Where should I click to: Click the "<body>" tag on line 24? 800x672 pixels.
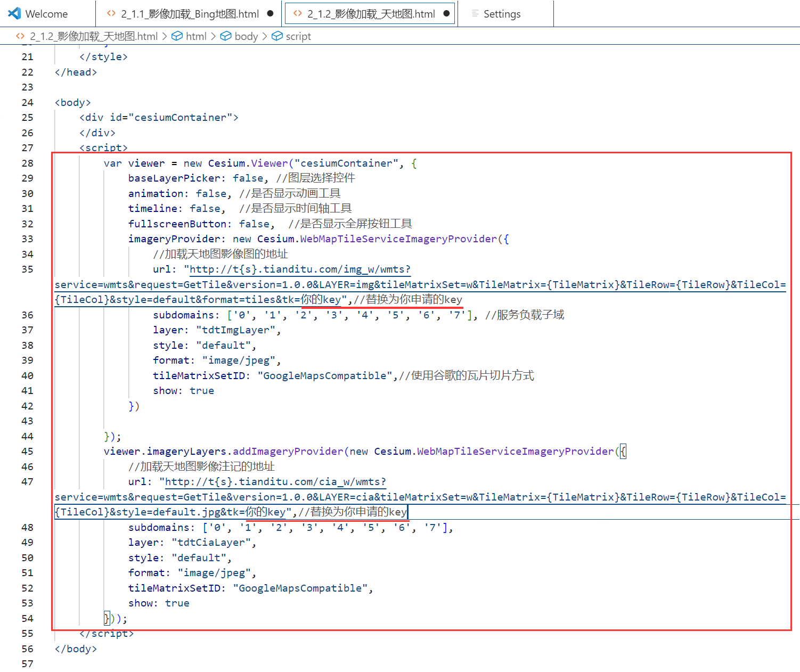(x=72, y=103)
